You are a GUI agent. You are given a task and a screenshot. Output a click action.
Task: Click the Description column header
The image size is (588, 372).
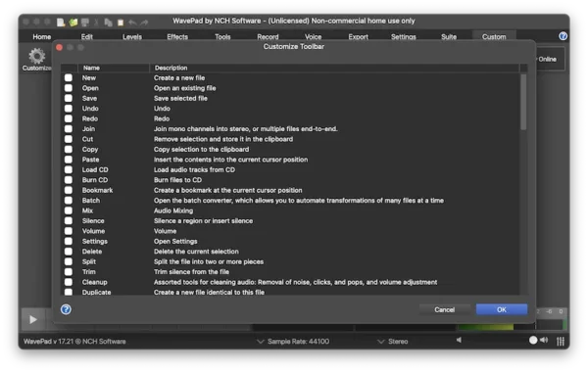click(x=334, y=68)
